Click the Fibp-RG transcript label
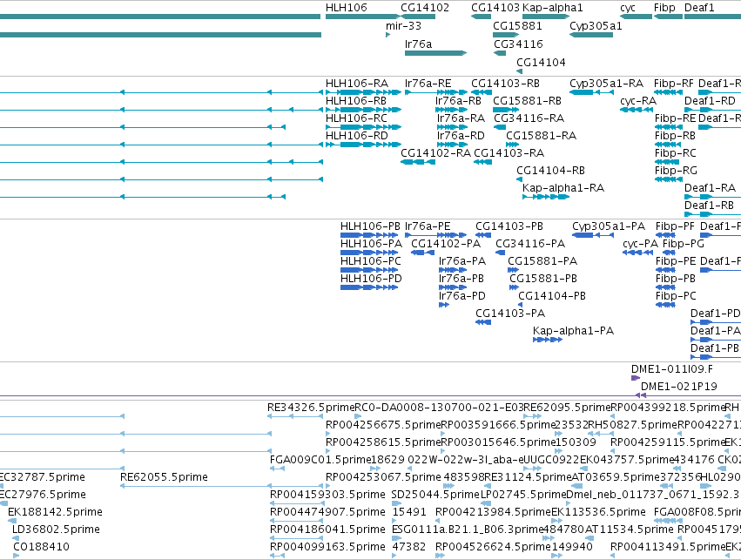Screen dimensions: 741x560 pos(676,171)
